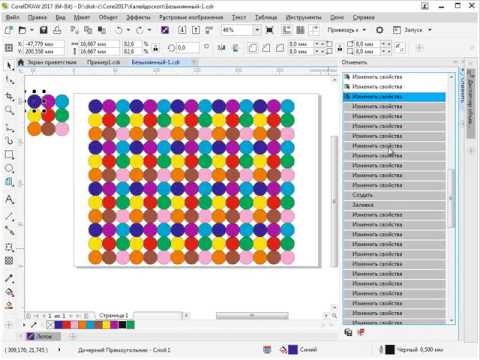Select the Interactive Fill tool
Screen dimensions: 480x360
click(9, 292)
